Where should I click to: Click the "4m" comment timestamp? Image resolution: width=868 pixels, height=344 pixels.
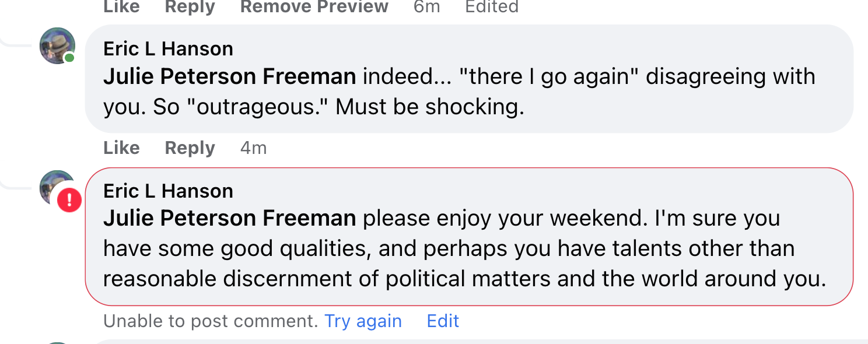tap(253, 148)
